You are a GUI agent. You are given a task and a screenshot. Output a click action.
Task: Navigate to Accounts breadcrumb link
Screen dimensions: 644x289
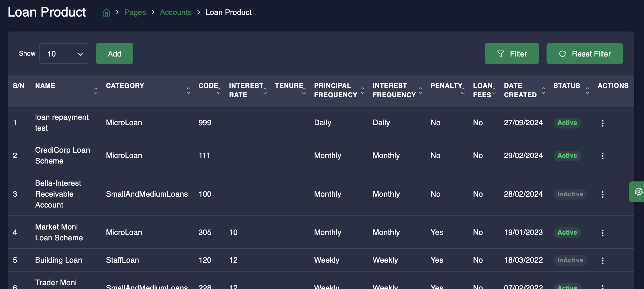175,12
